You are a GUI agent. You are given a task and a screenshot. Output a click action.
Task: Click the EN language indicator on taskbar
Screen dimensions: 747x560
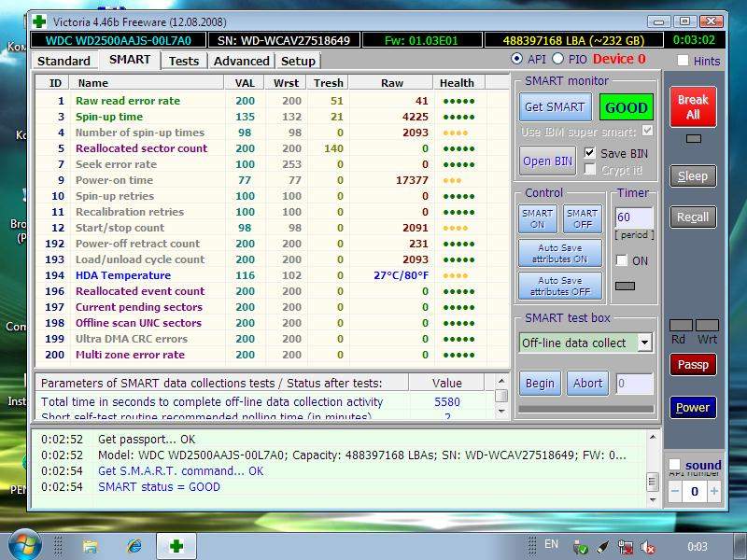click(551, 544)
